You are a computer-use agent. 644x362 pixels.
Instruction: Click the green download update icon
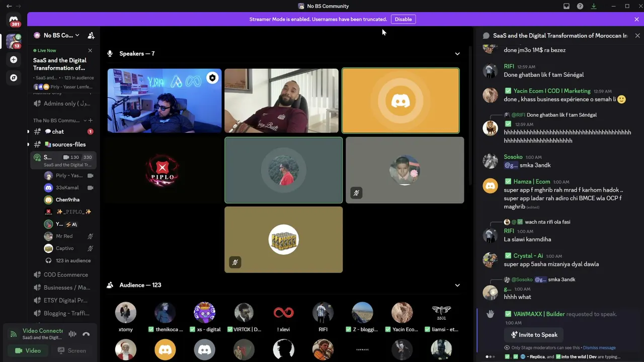(594, 6)
